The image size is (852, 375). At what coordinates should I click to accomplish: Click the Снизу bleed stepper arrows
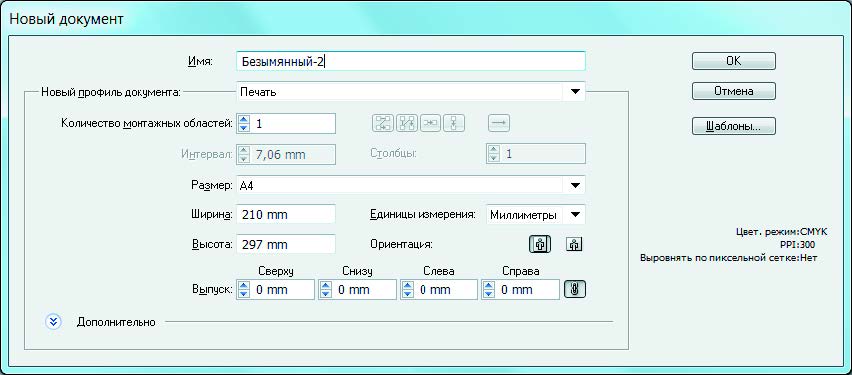[325, 290]
